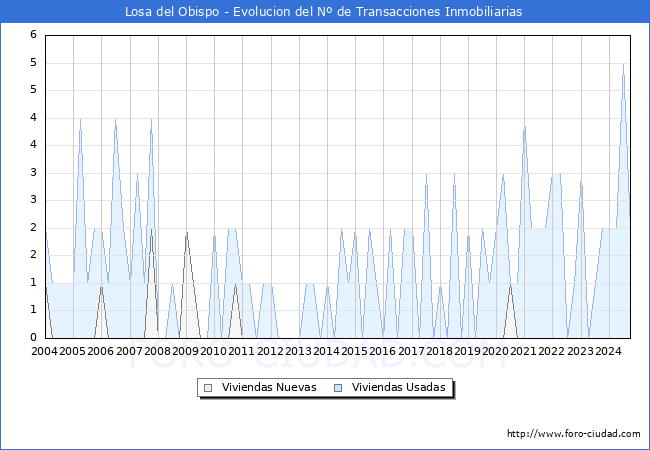Click the 2018 x-axis label

tap(439, 351)
